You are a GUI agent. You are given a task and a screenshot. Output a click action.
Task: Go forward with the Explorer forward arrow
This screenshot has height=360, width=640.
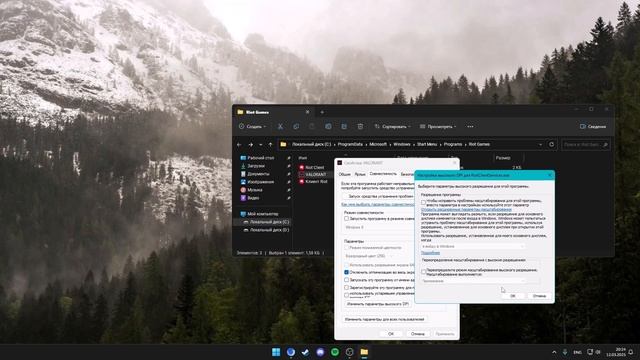(x=251, y=144)
